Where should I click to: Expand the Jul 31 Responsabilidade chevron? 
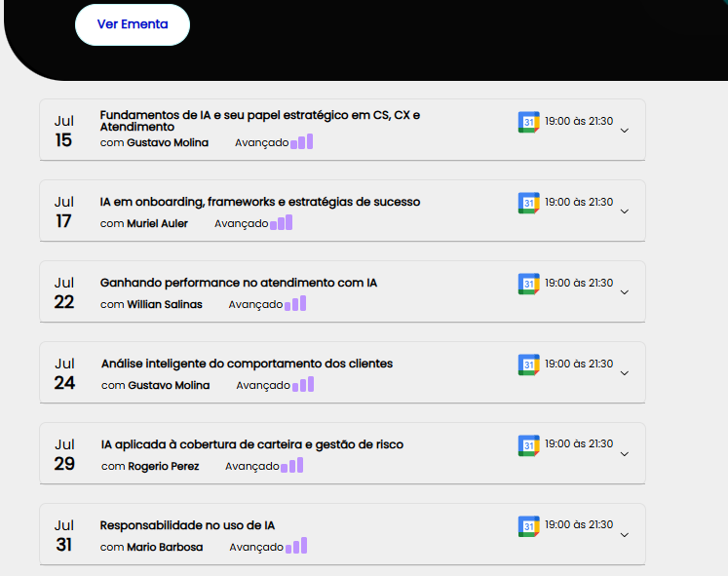pos(625,535)
